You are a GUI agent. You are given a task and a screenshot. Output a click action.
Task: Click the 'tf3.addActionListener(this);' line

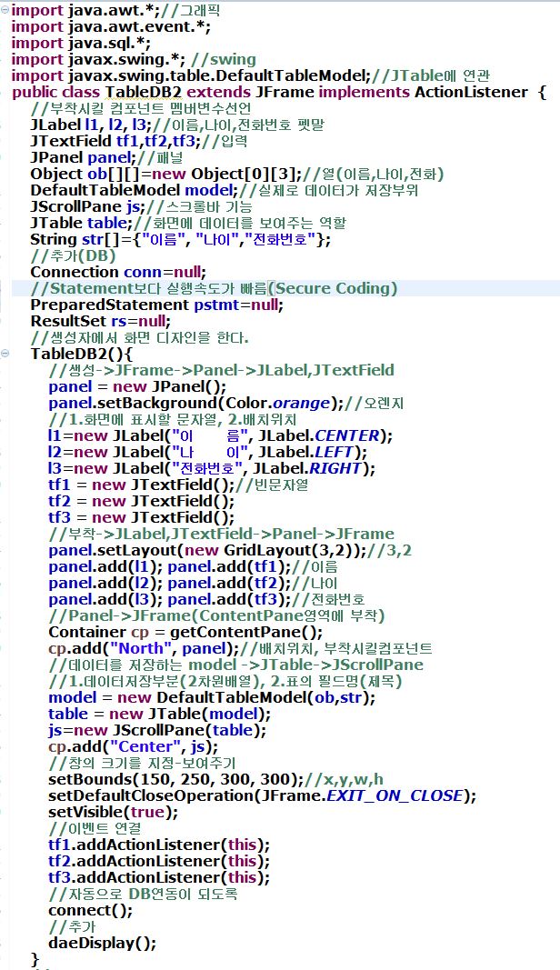[159, 877]
